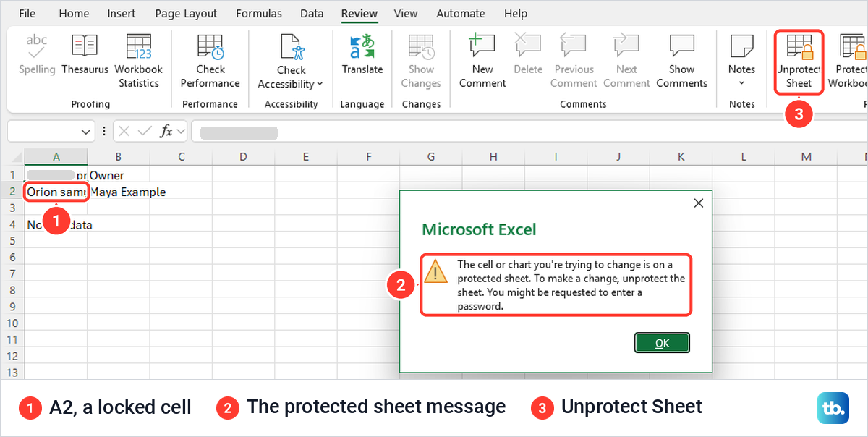The width and height of the screenshot is (868, 437).
Task: Switch to the View tab
Action: 406,13
